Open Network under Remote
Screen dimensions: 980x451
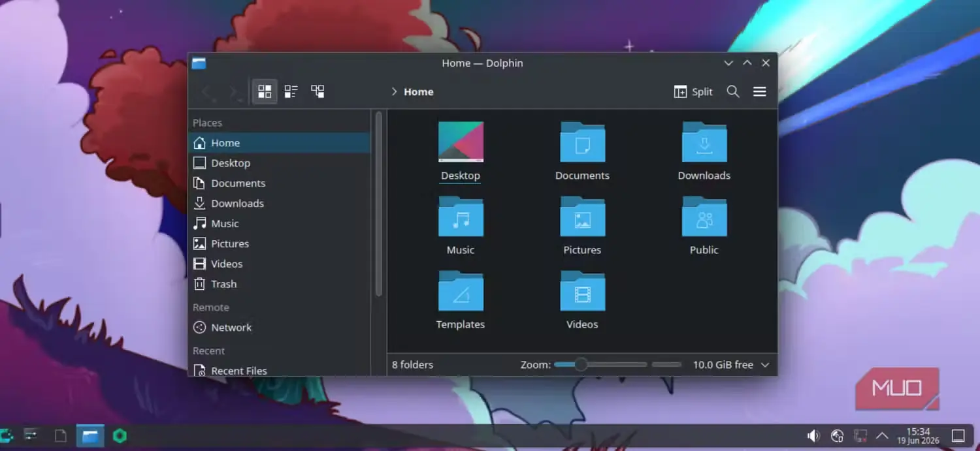click(x=280, y=328)
